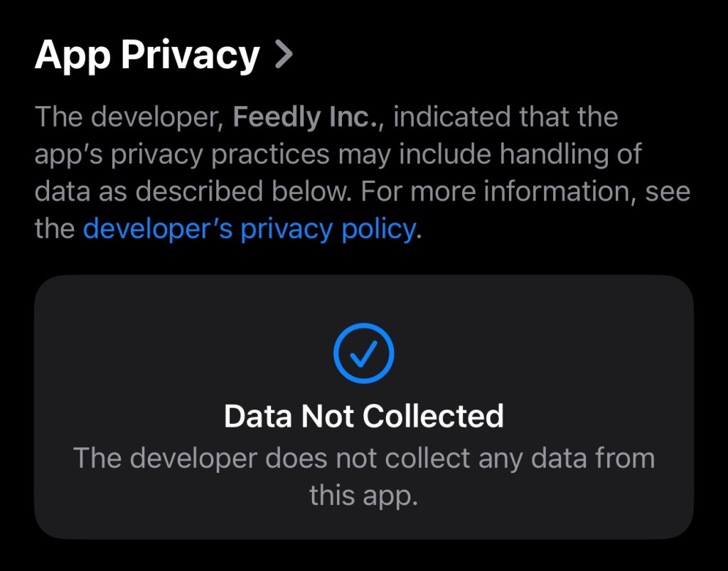Click the App Privacy heading
This screenshot has width=728, height=571.
[x=147, y=55]
